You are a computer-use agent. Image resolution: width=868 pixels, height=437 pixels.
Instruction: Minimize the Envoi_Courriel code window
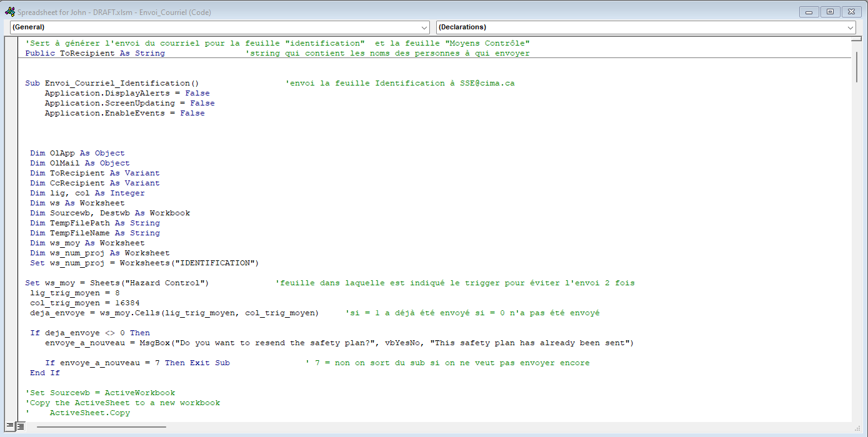810,11
